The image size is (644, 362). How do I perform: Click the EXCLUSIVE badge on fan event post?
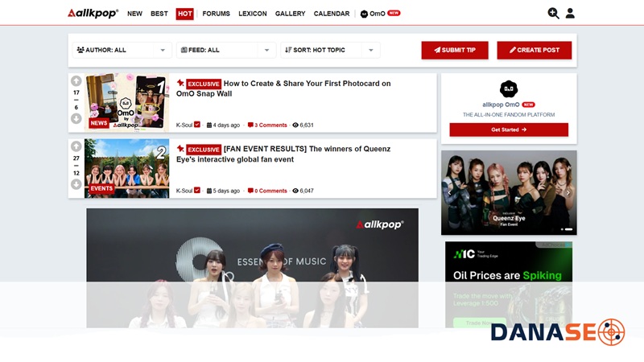click(x=204, y=150)
